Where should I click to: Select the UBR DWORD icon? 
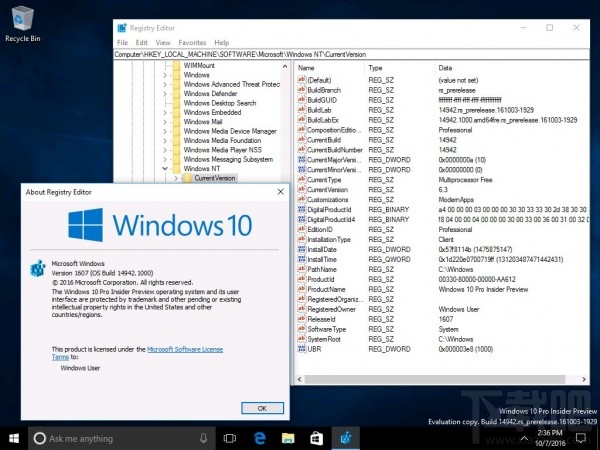click(302, 349)
